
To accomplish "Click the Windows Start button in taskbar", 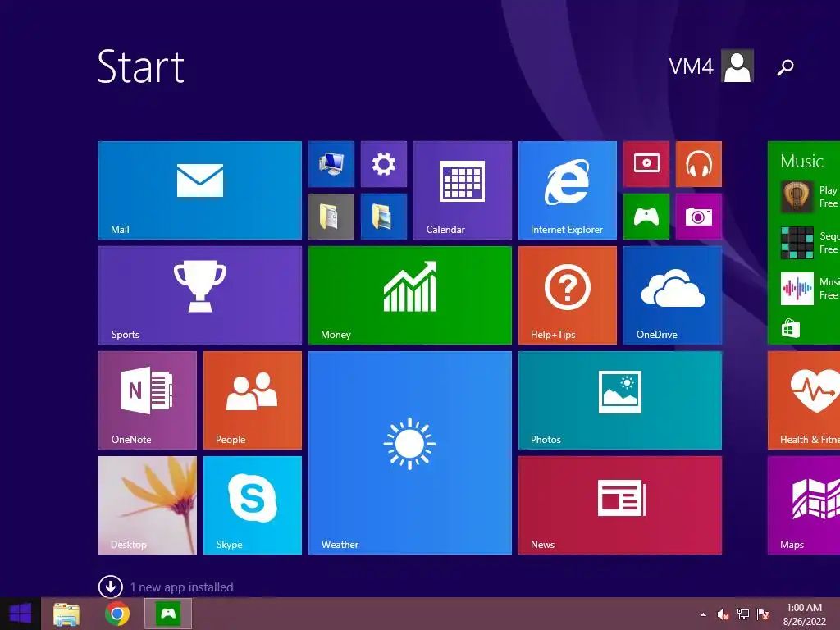I will tap(21, 614).
